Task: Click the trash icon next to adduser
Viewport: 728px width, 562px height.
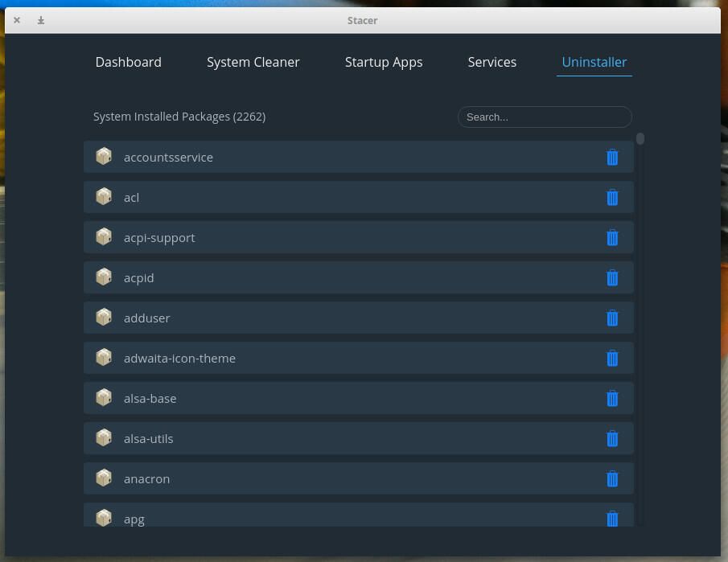Action: (x=612, y=318)
